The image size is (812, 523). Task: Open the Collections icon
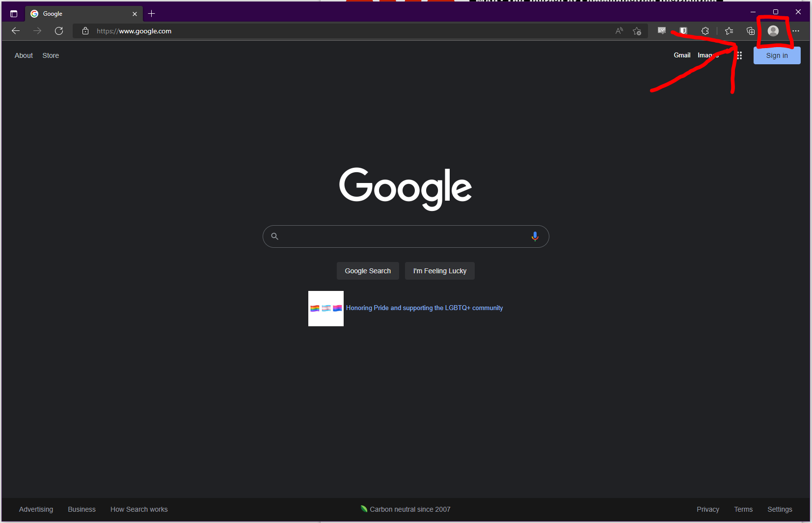(751, 31)
